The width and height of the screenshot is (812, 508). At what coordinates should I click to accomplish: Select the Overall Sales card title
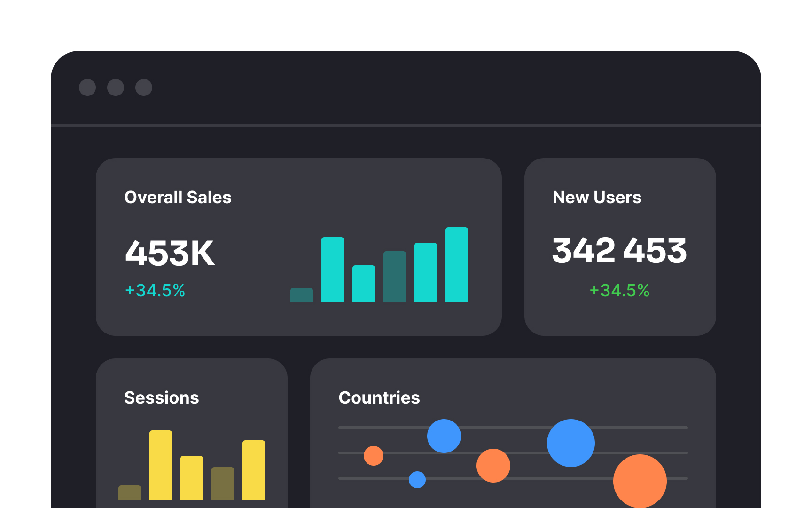(178, 198)
